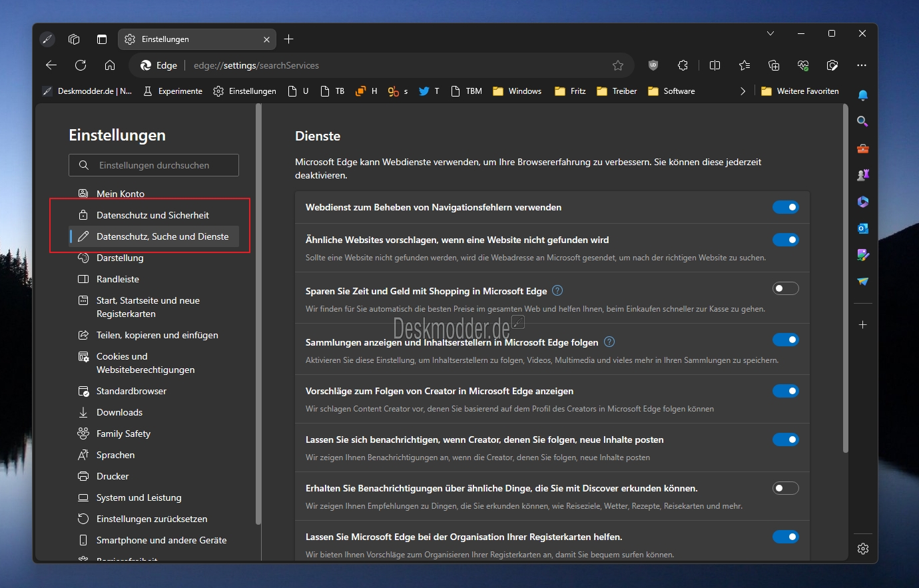Screen dimensions: 919x588
Task: Open Randleiste settings section
Action: pos(154,279)
